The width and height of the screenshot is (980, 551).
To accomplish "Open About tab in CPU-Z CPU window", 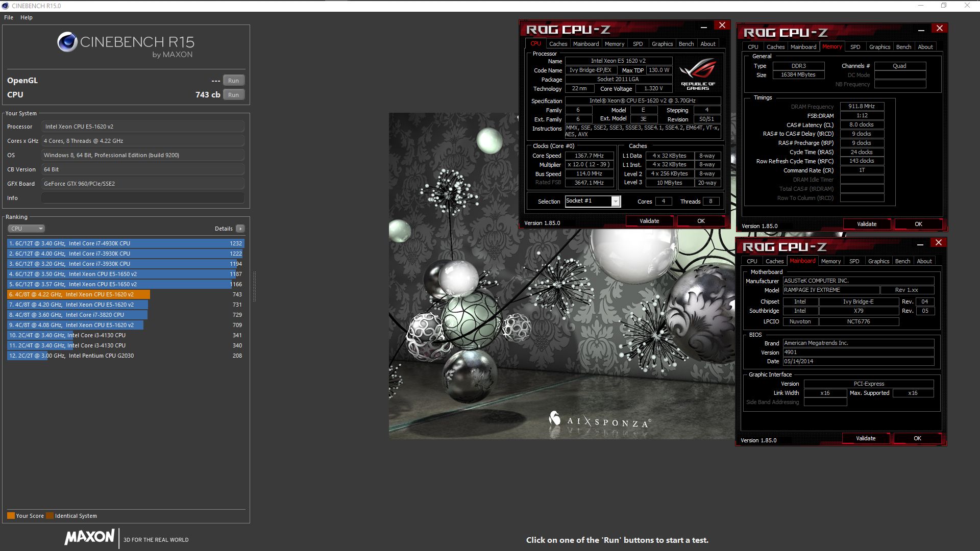I will coord(707,44).
